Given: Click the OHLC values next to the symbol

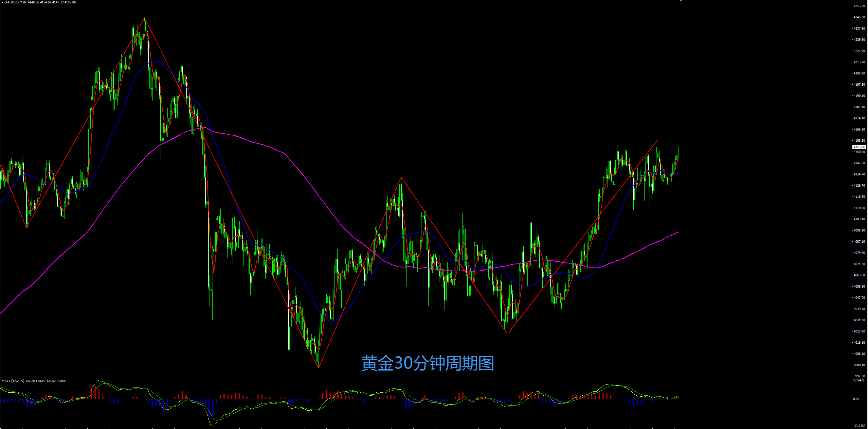Looking at the screenshot, I should click(52, 2).
